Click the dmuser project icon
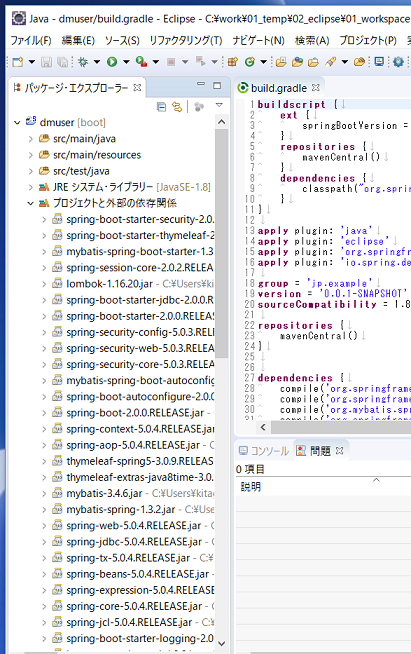The width and height of the screenshot is (411, 654). pos(31,121)
